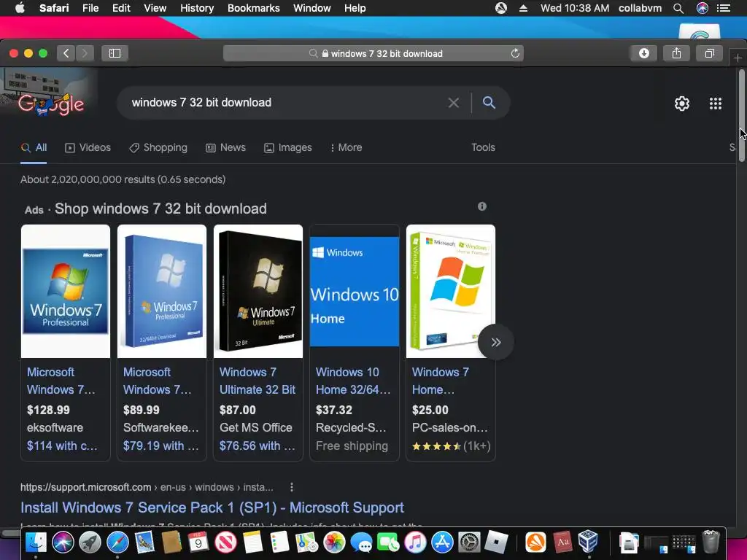Click the support.microsoft.com result URL

click(147, 487)
